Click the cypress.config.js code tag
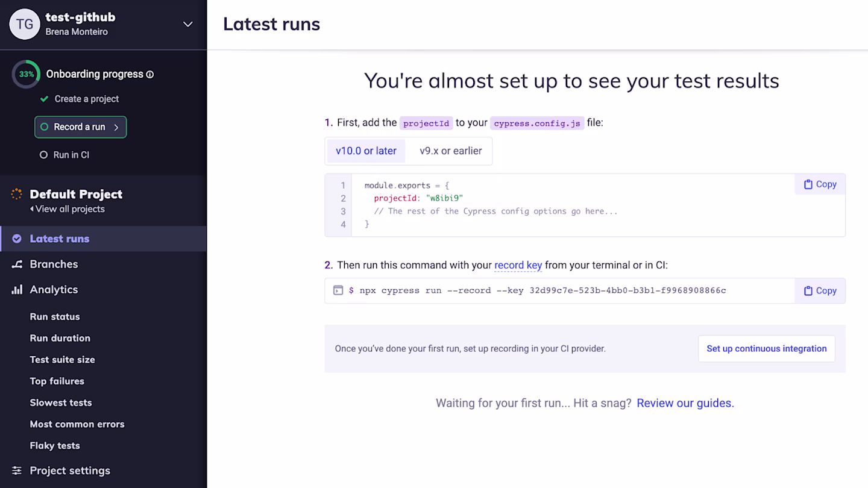This screenshot has height=488, width=868. [537, 123]
